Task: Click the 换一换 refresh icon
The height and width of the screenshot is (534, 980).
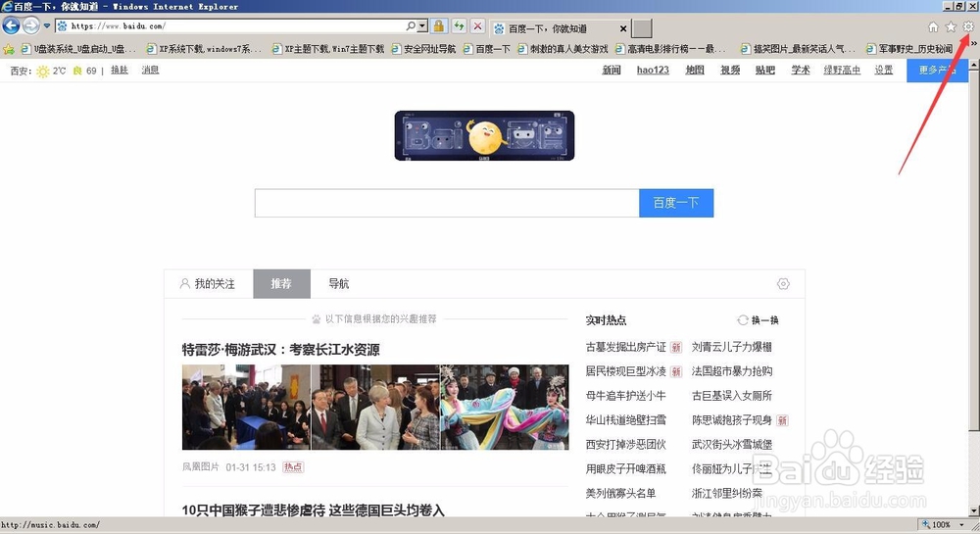Action: point(743,319)
